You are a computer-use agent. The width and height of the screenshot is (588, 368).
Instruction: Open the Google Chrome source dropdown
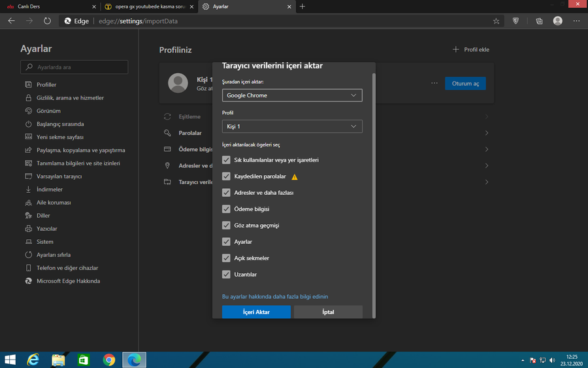[x=292, y=95]
